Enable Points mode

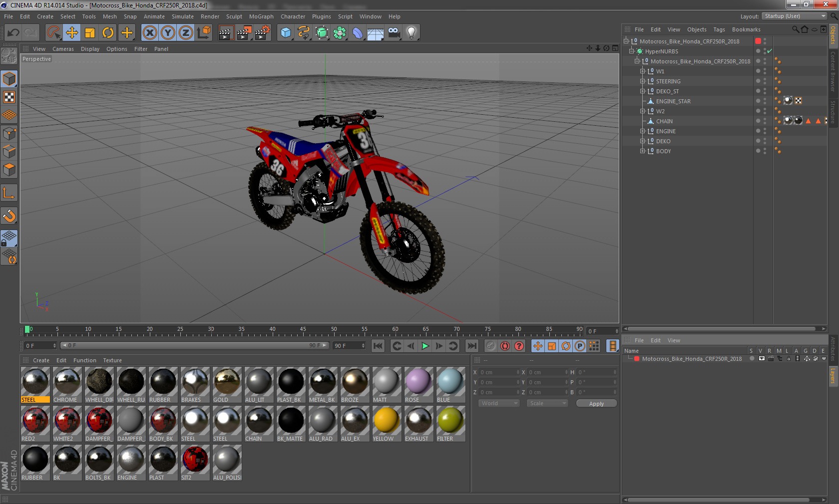(9, 133)
